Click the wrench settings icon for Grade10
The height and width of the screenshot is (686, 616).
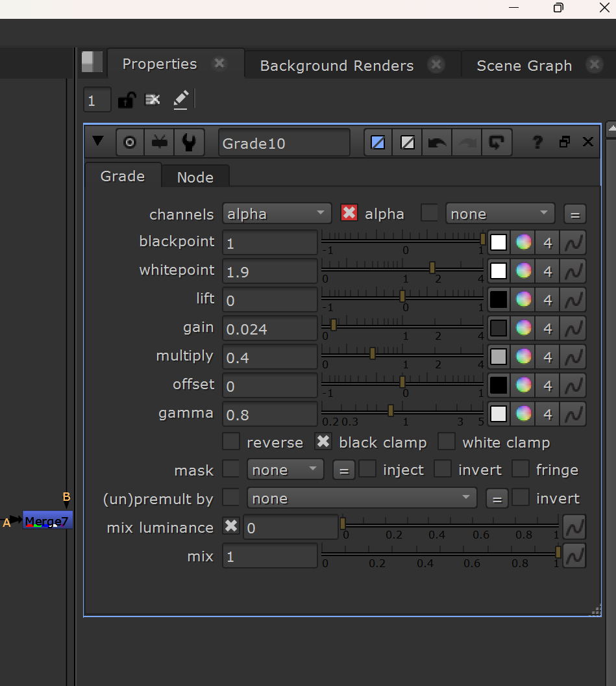pos(189,142)
